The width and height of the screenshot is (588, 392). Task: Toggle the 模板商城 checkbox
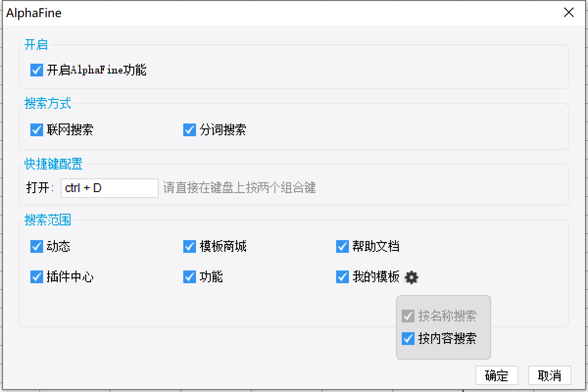(190, 246)
